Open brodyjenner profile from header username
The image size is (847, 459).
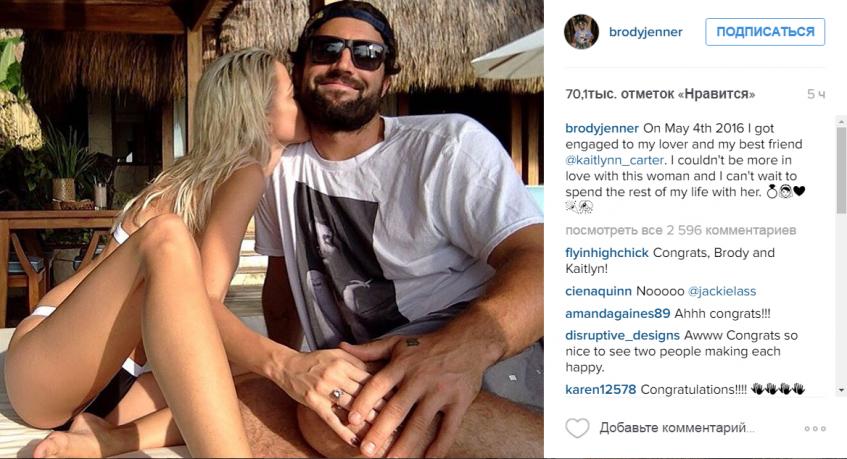(646, 32)
